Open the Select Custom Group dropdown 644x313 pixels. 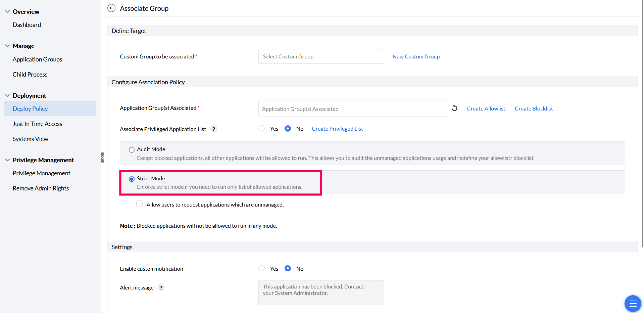point(321,56)
